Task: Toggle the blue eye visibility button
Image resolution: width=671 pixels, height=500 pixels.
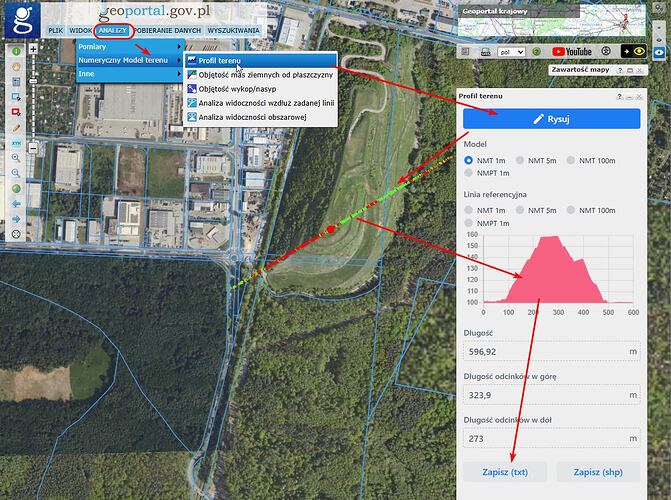Action: click(659, 52)
